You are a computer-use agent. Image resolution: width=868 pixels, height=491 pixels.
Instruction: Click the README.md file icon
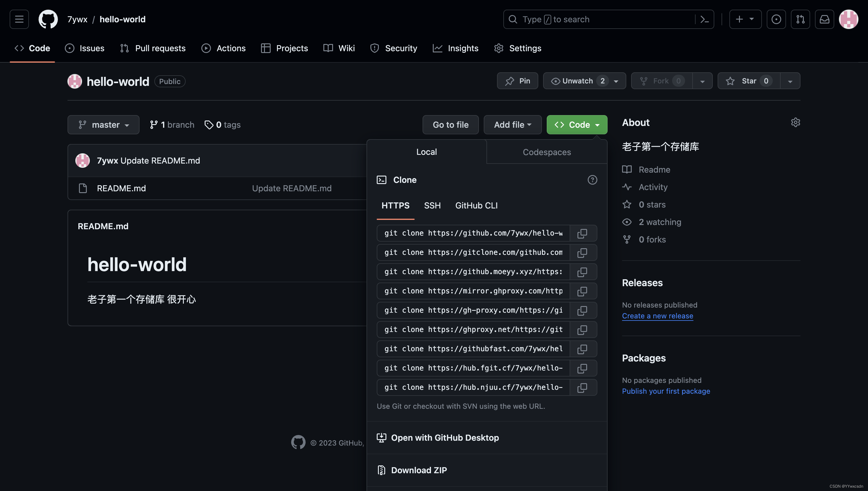[x=83, y=188]
